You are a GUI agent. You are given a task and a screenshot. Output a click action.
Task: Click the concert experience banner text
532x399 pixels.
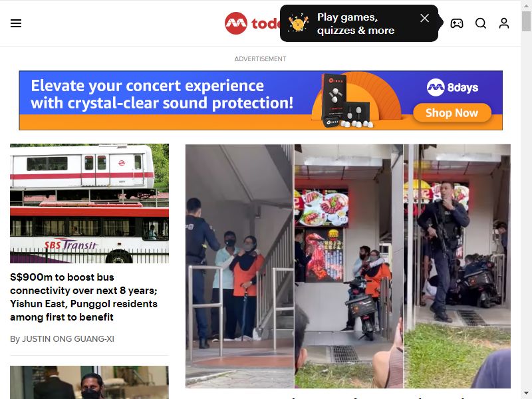coord(162,94)
